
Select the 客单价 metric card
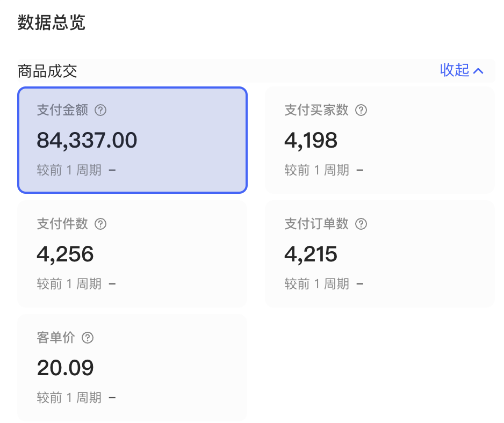point(132,368)
